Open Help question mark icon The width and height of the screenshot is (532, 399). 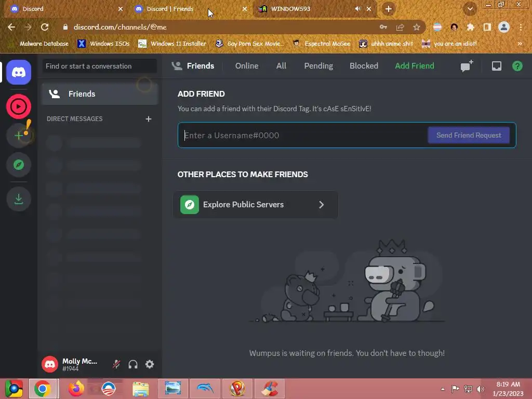pos(517,66)
